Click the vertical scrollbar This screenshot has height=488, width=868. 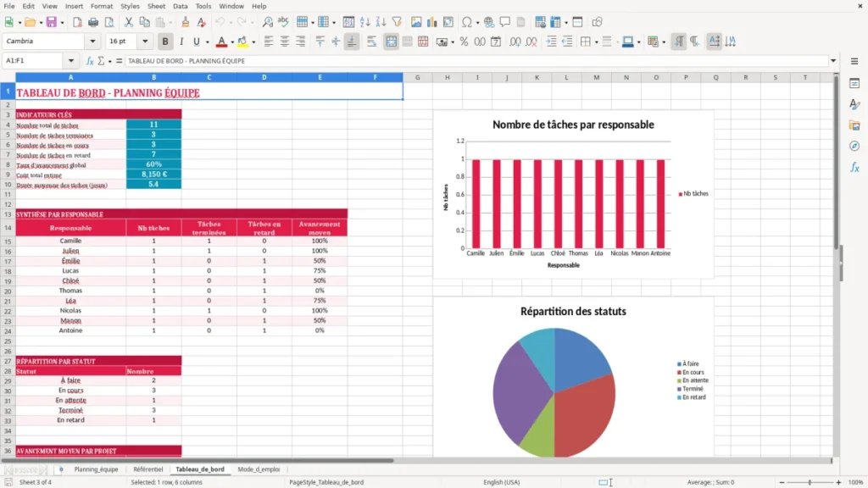point(837,265)
